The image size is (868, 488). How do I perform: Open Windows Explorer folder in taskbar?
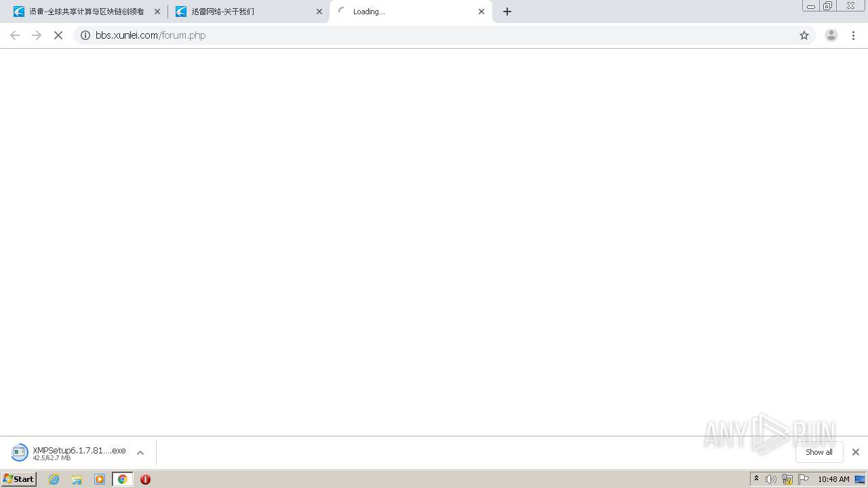[77, 479]
